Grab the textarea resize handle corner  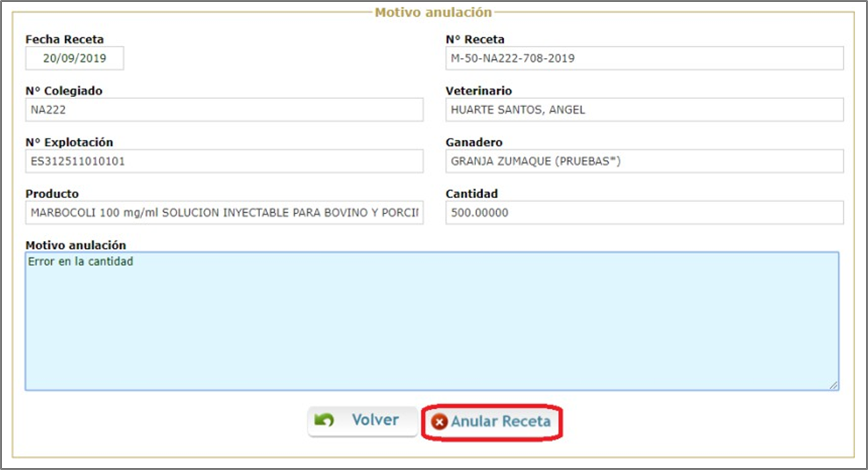[834, 385]
